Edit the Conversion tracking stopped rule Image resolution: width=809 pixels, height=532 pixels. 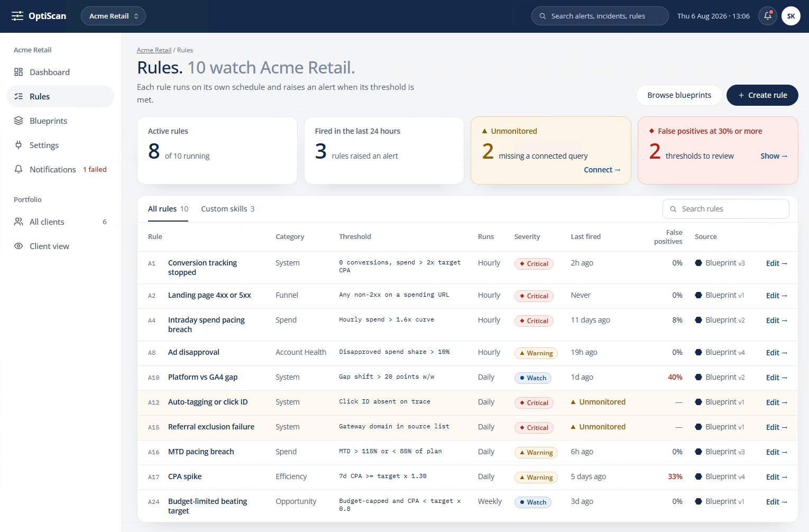(x=776, y=263)
